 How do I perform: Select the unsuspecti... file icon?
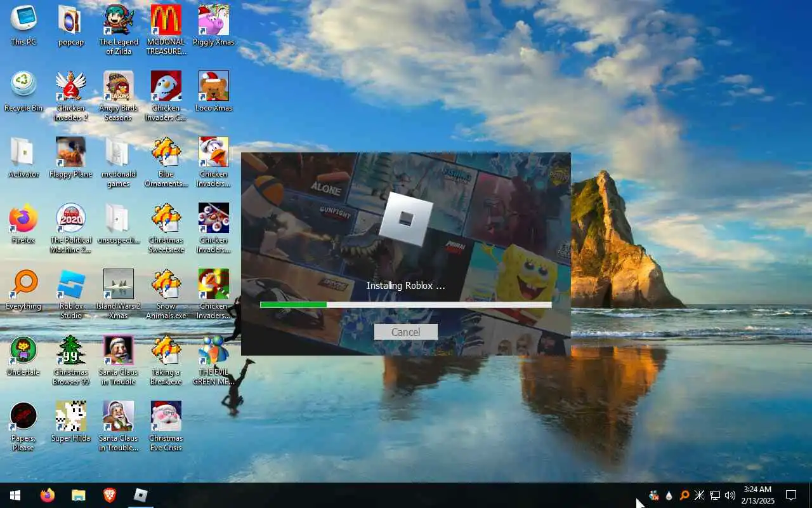point(119,224)
